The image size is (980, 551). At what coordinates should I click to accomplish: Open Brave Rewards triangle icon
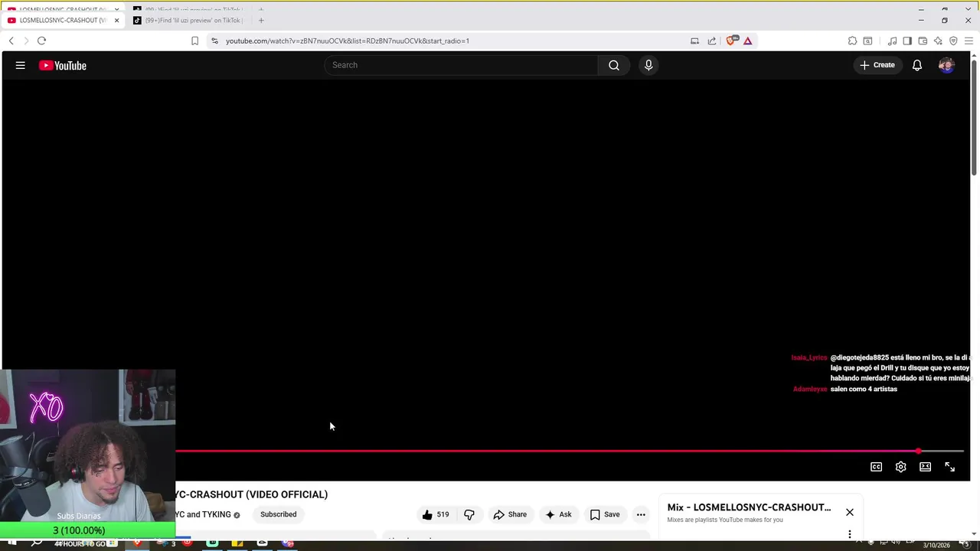[748, 41]
